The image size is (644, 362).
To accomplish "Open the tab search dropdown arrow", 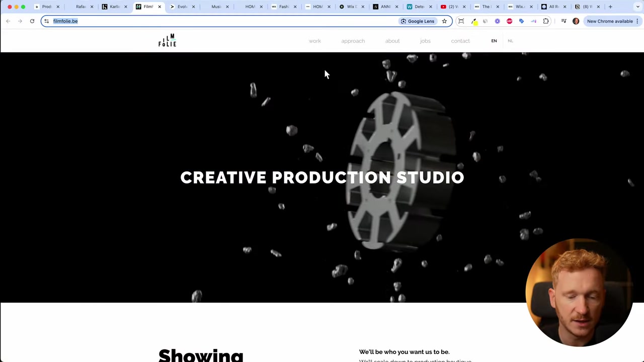I will click(x=638, y=7).
